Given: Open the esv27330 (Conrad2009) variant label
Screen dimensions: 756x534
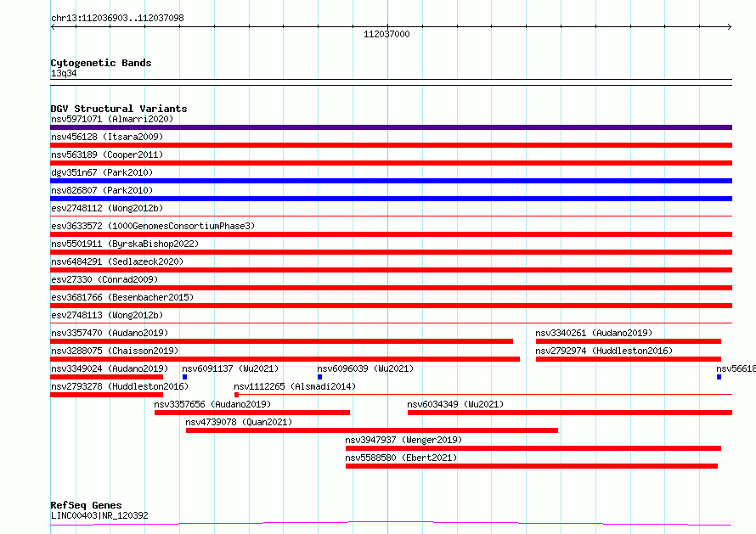Looking at the screenshot, I should [104, 279].
